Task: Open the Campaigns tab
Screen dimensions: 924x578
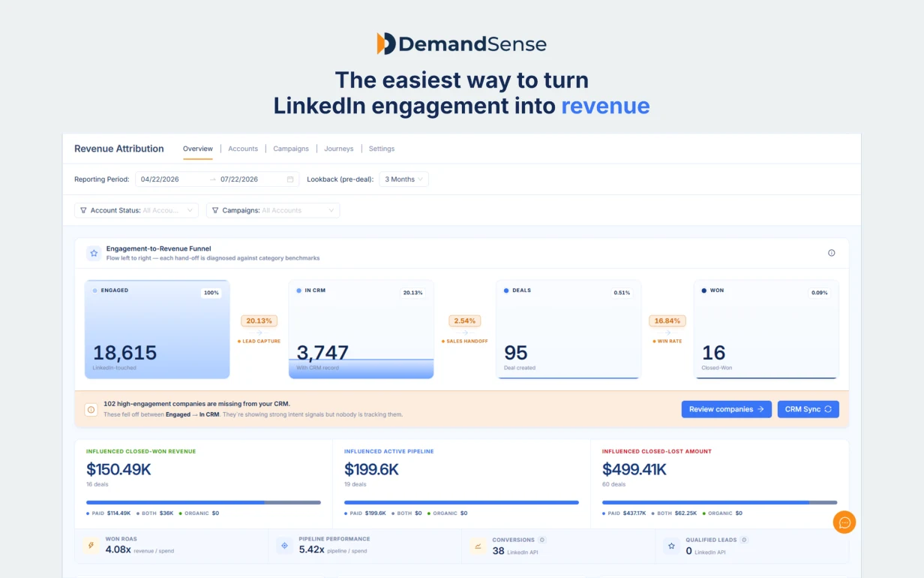Action: pos(291,149)
